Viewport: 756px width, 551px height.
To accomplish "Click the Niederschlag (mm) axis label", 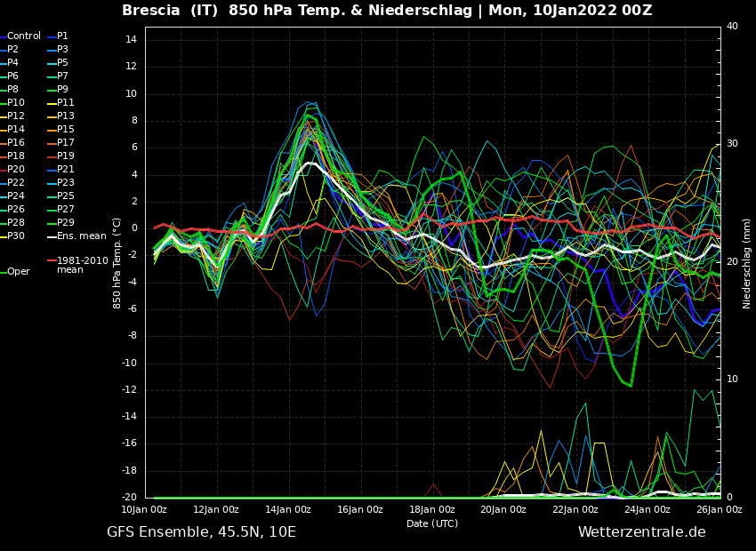I will coord(747,263).
